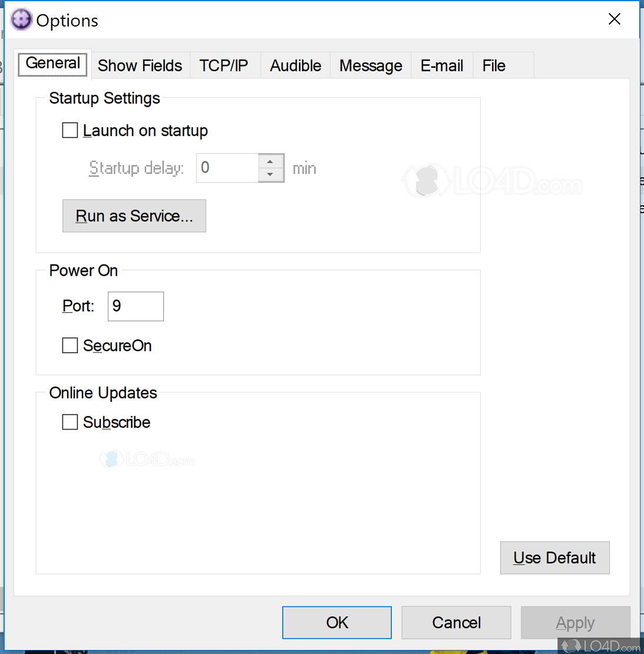Go to the Message tab

point(371,65)
